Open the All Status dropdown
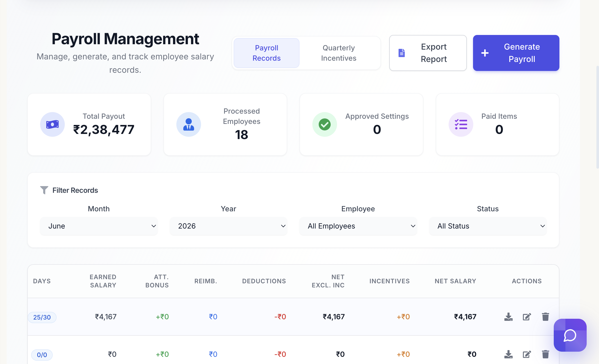Screen dimensions: 599x364 488,226
